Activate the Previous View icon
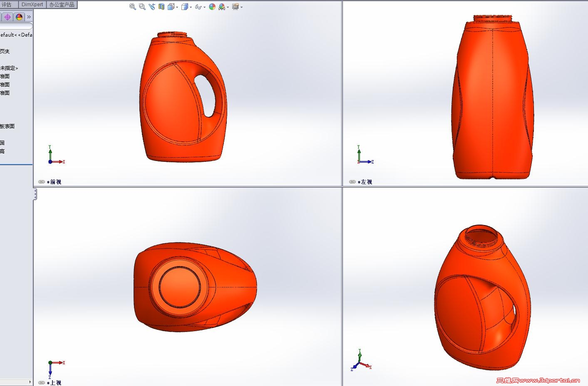588x386 pixels. [152, 7]
